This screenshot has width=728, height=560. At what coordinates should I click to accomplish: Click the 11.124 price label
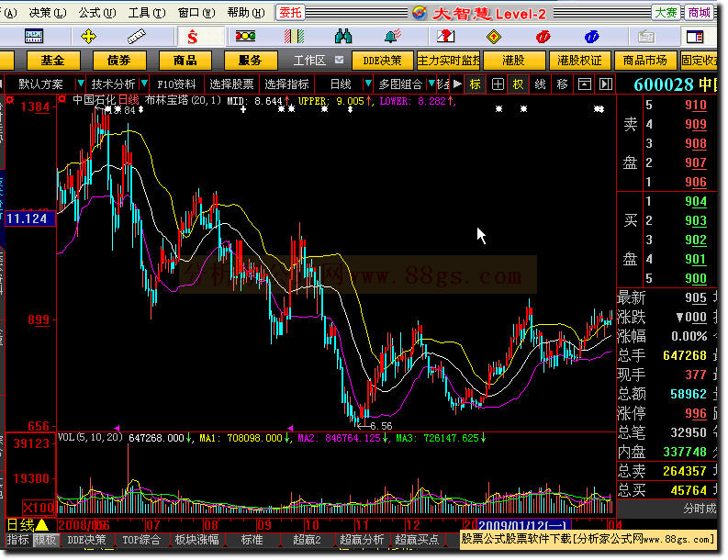click(x=30, y=218)
